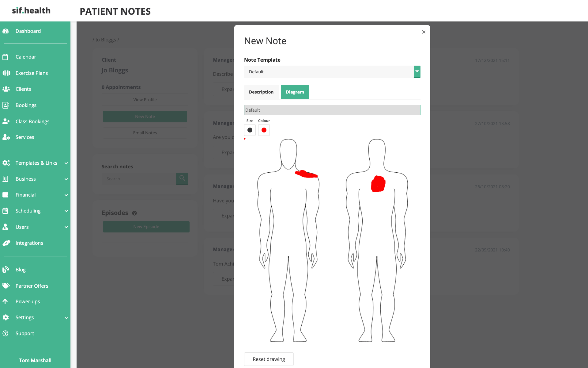
Task: Open Support from the sidebar
Action: click(x=25, y=333)
